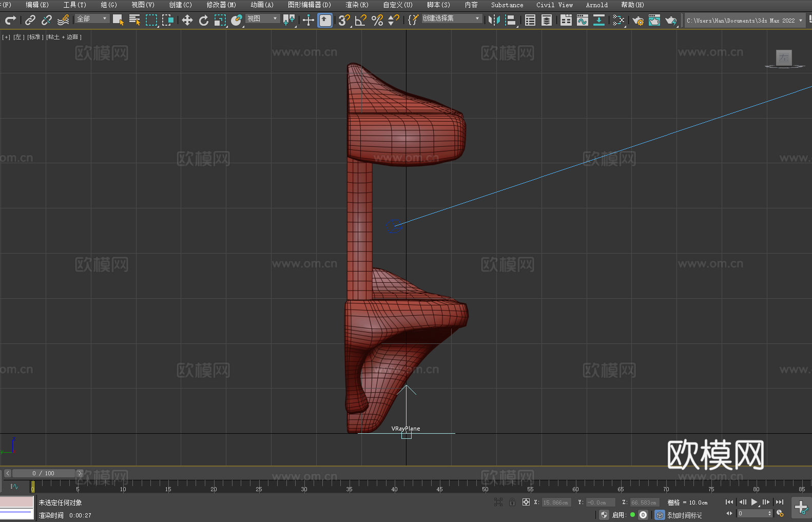Toggle the Percent Snap button
The height and width of the screenshot is (522, 812).
377,20
